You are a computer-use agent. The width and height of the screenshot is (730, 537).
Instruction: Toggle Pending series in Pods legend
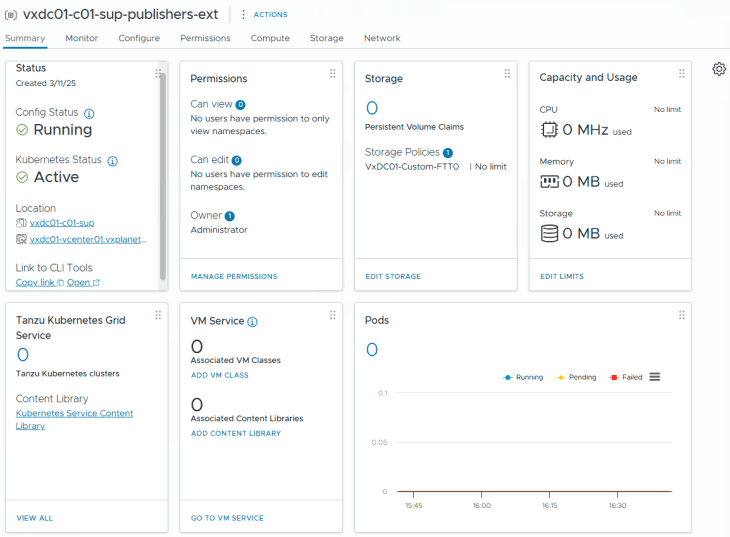tap(576, 377)
